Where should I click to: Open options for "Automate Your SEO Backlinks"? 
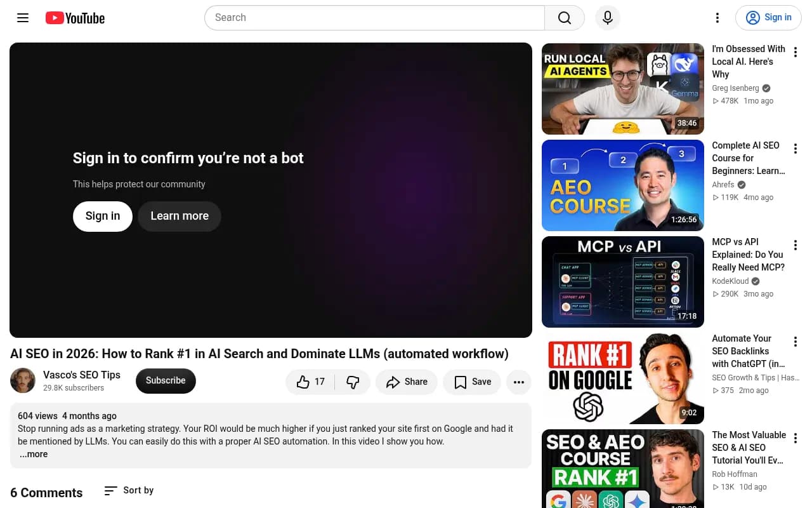(796, 342)
